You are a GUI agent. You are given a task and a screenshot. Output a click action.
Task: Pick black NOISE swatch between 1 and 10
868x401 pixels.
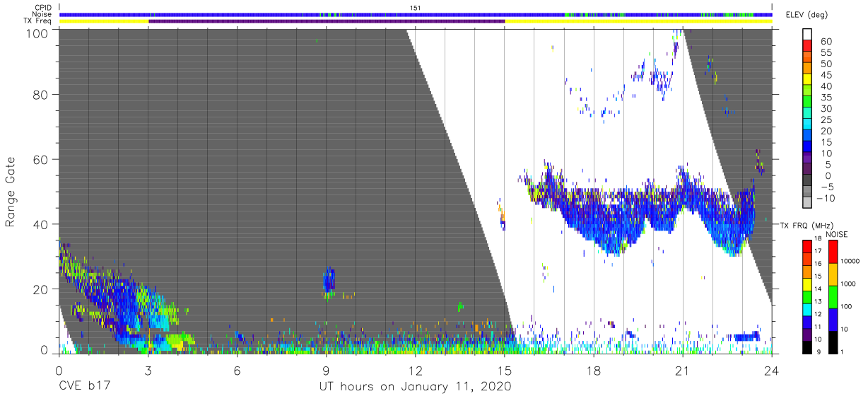pos(833,341)
